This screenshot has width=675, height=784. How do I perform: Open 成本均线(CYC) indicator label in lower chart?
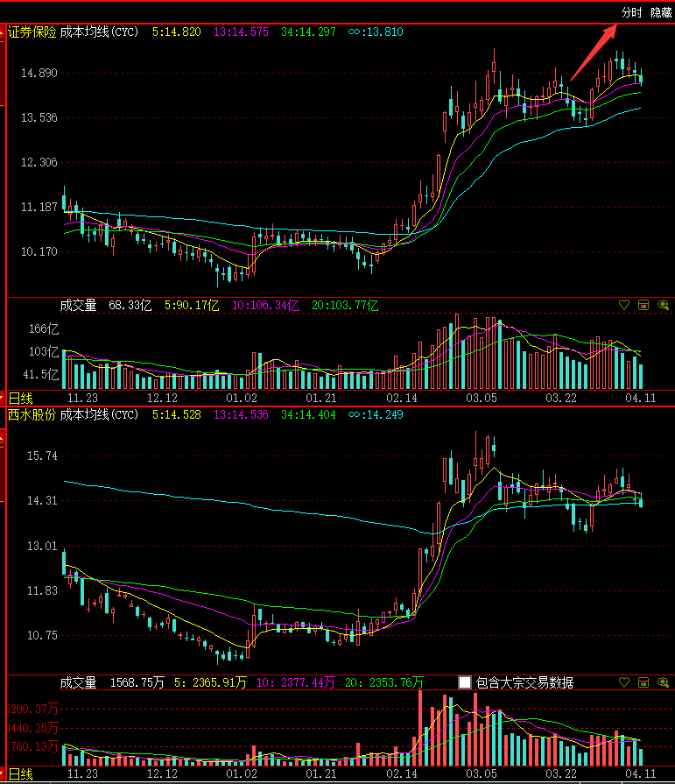[99, 414]
